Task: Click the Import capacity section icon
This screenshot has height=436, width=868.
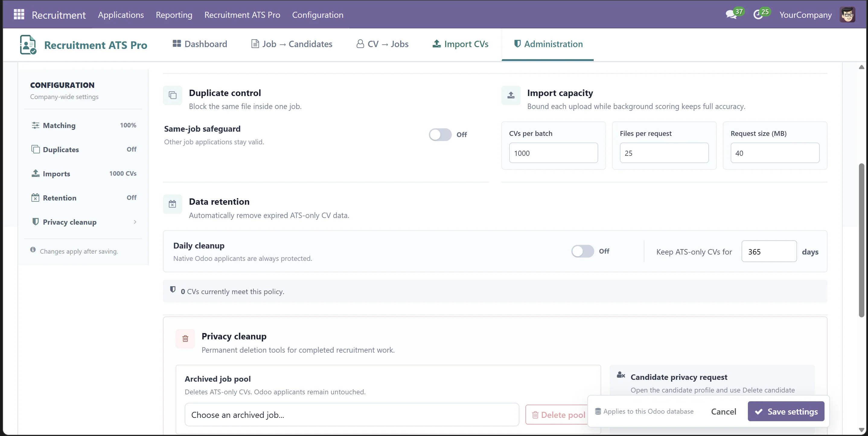Action: pos(511,95)
